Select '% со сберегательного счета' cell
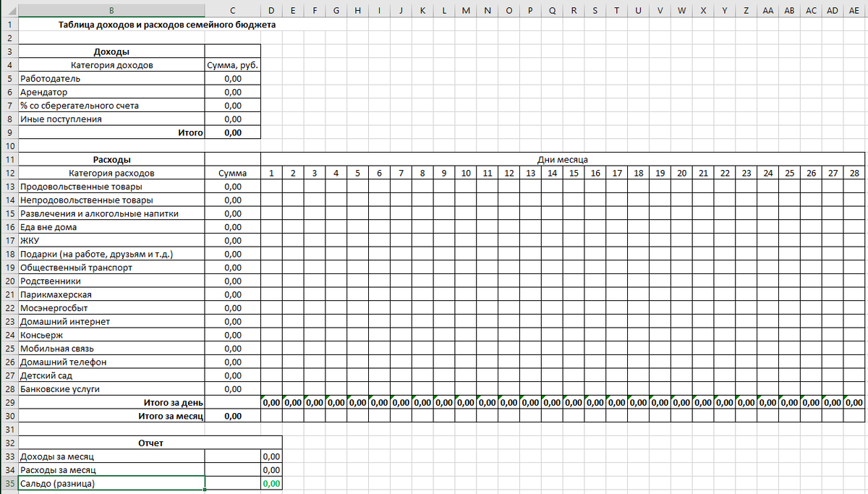This screenshot has height=494, width=868. pos(111,106)
